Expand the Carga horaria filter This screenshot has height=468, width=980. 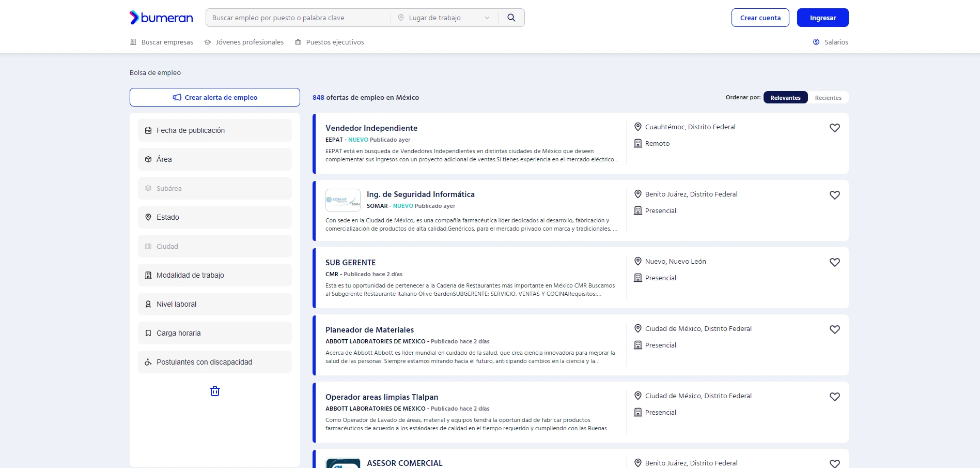(x=215, y=333)
